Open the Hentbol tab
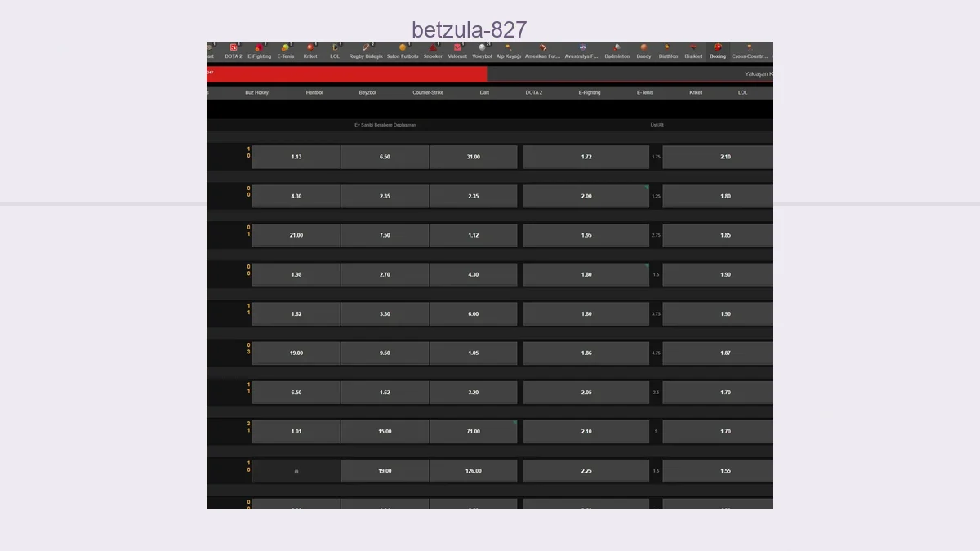The height and width of the screenshot is (551, 980). pos(314,92)
